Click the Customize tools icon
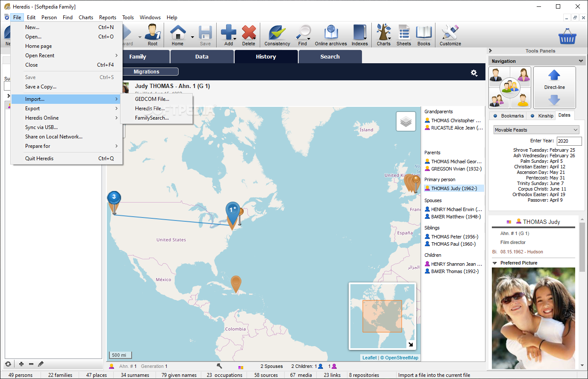 [450, 35]
